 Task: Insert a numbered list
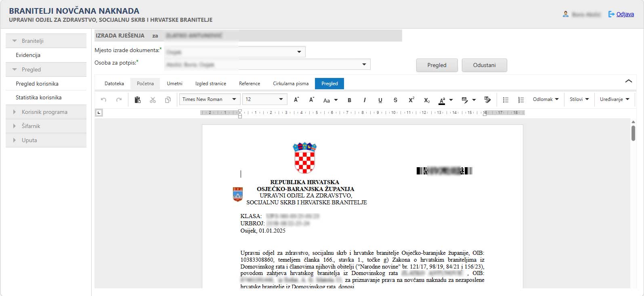521,100
